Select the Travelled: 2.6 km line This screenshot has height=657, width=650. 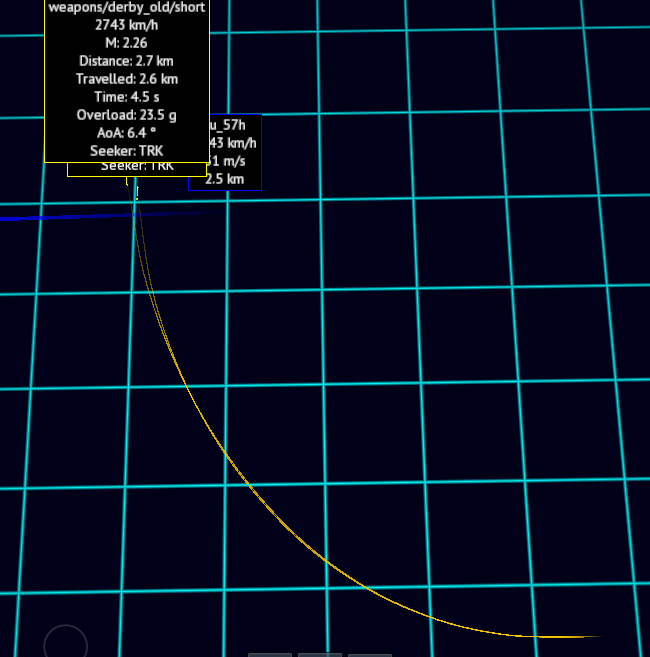[x=126, y=78]
